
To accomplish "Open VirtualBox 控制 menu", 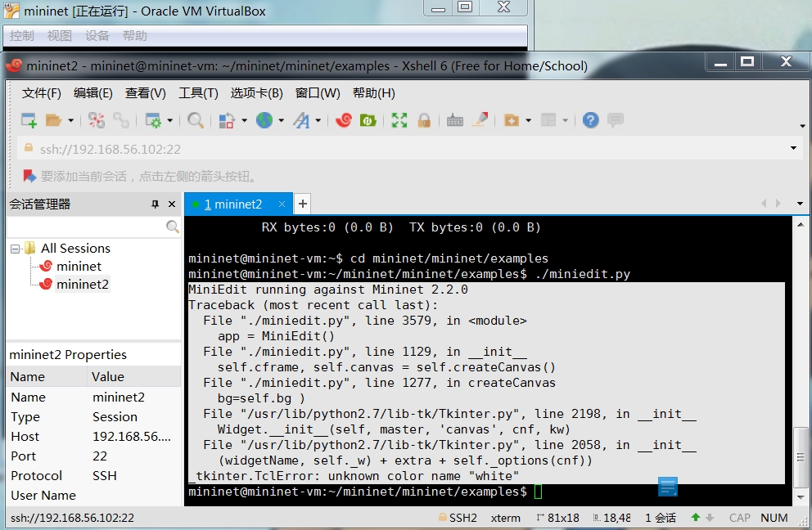I will (22, 36).
